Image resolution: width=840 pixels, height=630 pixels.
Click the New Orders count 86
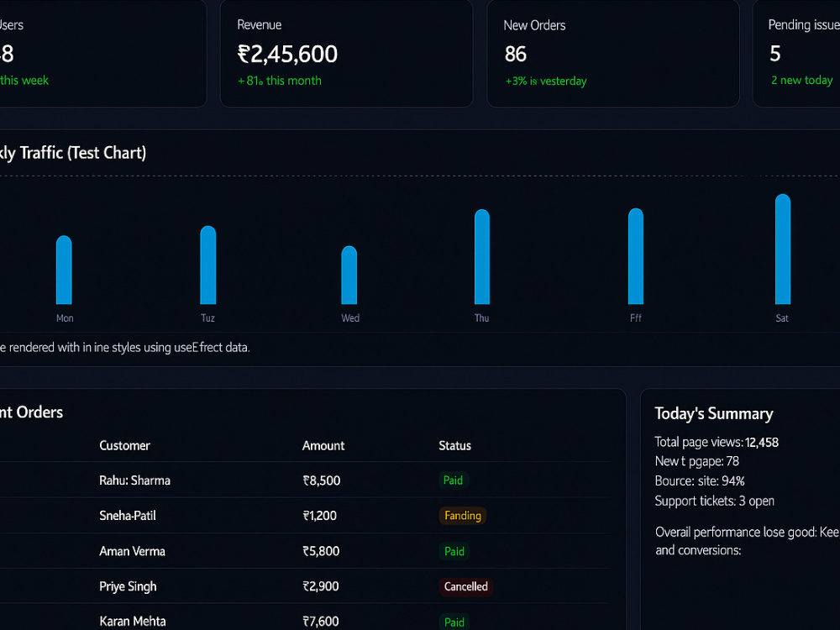516,54
